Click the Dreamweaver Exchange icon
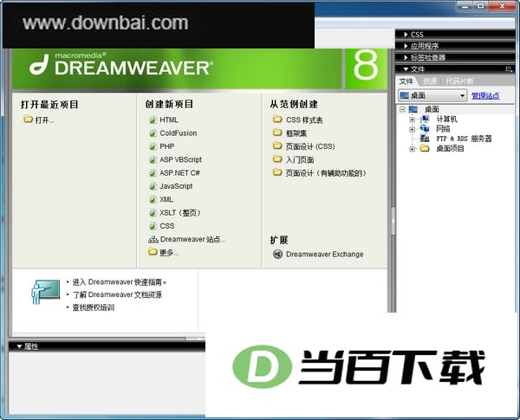The height and width of the screenshot is (420, 520). point(277,255)
